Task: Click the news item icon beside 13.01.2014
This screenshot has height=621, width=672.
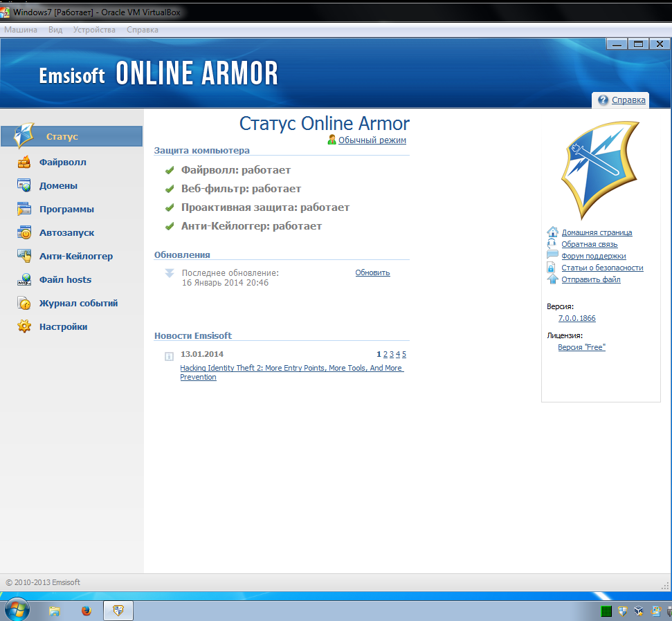Action: tap(170, 356)
